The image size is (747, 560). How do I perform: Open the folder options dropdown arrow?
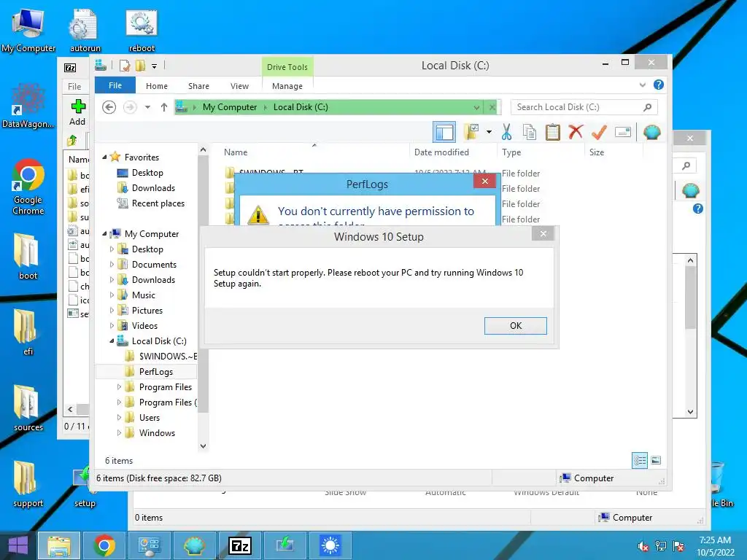click(x=489, y=132)
